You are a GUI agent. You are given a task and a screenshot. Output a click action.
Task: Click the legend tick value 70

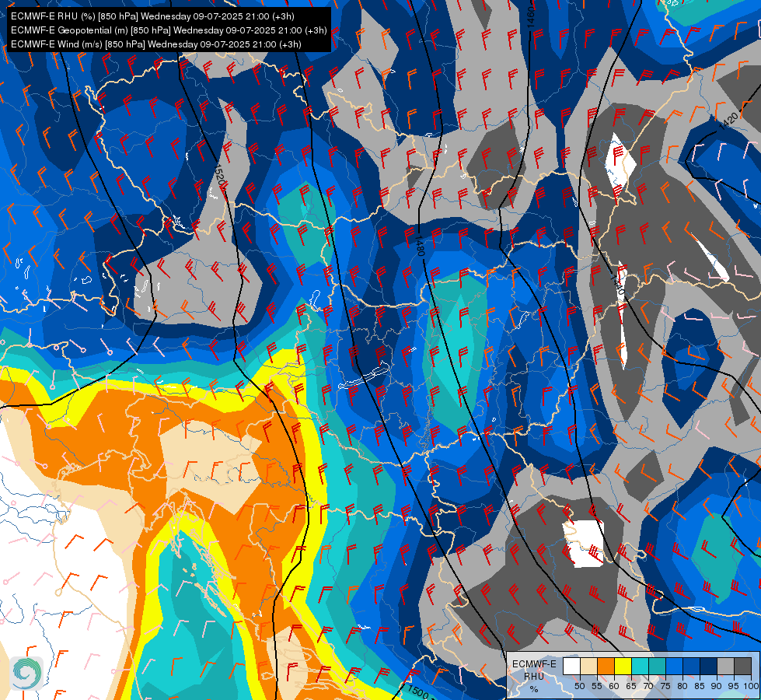tap(648, 686)
